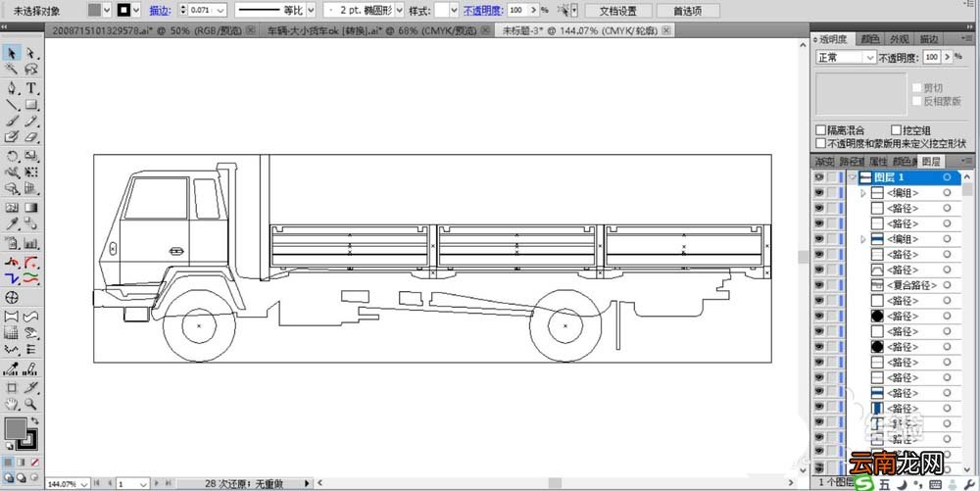Open the 描边 link in control bar
The height and width of the screenshot is (491, 980).
click(x=160, y=11)
